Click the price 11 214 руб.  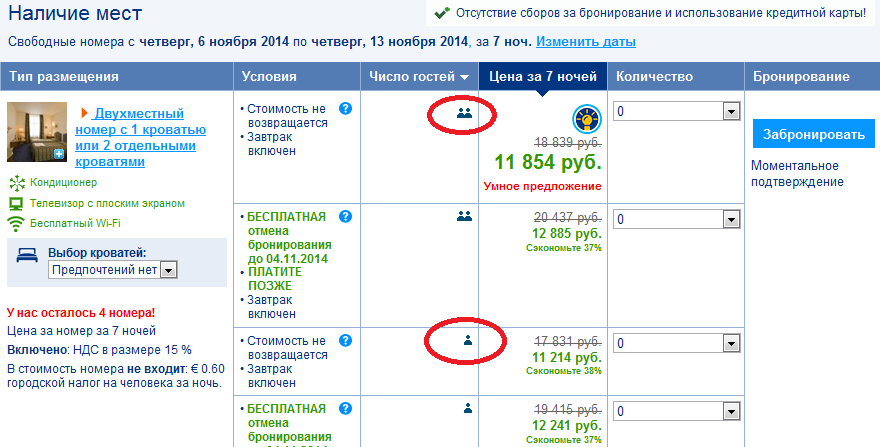tap(567, 357)
